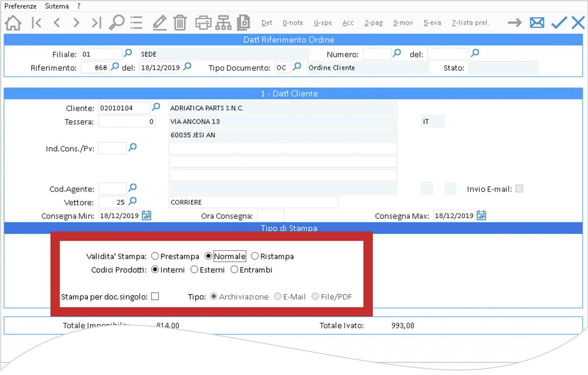
Task: Click the Vettore code field
Action: (112, 202)
